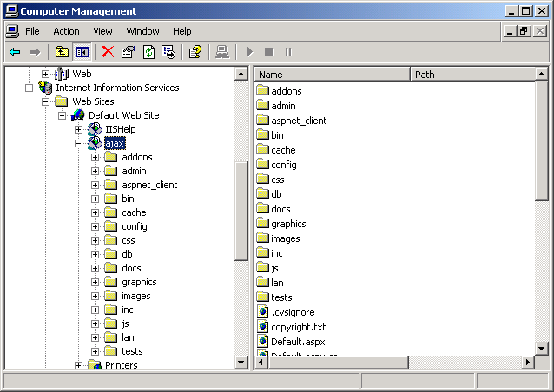This screenshot has width=554, height=392.
Task: Collapse the Internet Information Services node
Action: (29, 88)
